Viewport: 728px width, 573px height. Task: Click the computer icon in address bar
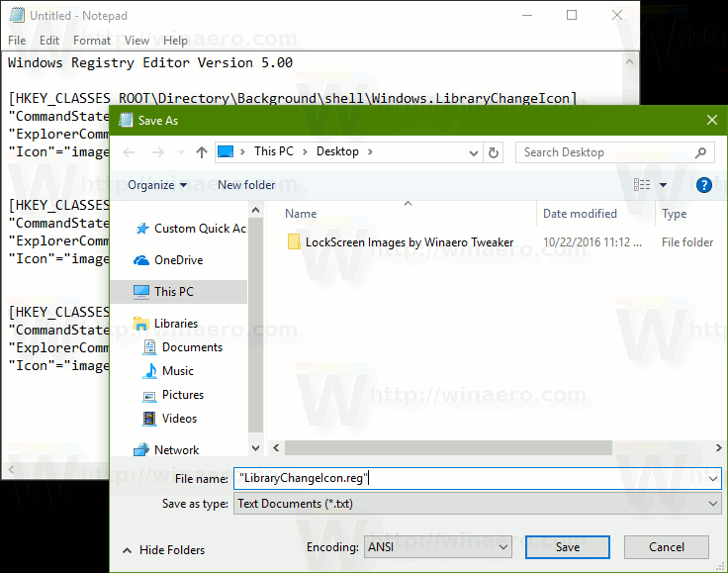pos(226,151)
